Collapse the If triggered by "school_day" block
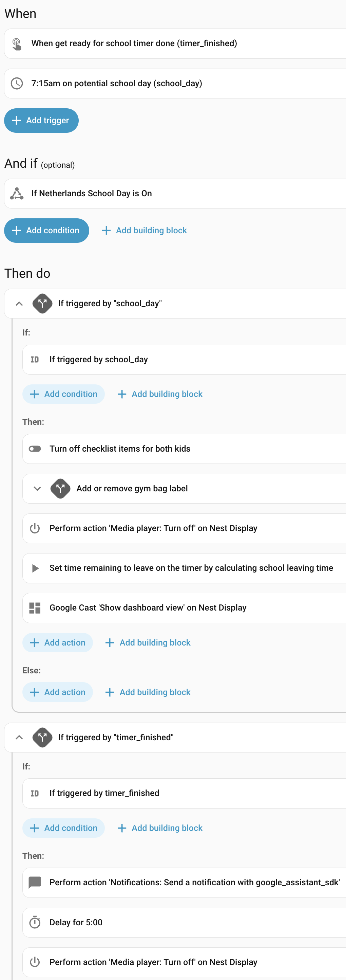This screenshot has width=346, height=980. pyautogui.click(x=19, y=304)
